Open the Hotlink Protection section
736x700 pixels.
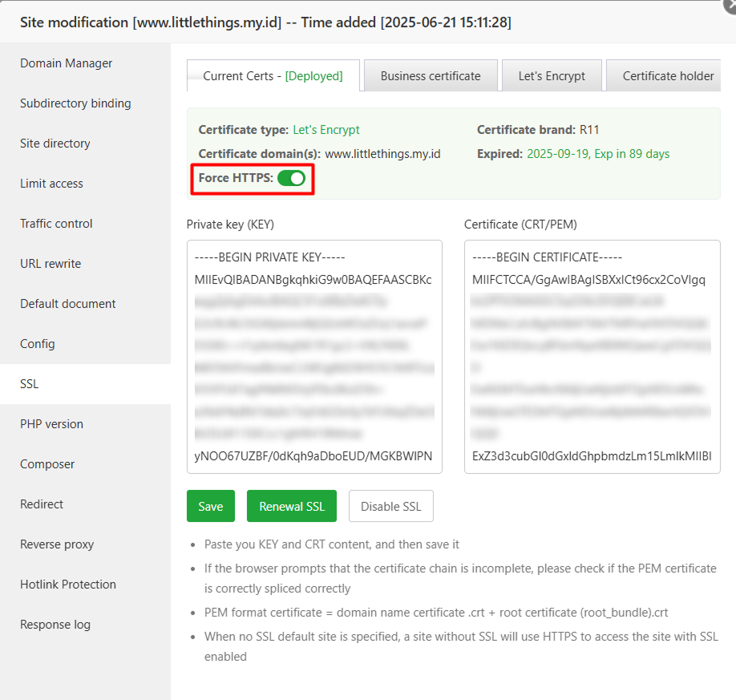[x=67, y=584]
